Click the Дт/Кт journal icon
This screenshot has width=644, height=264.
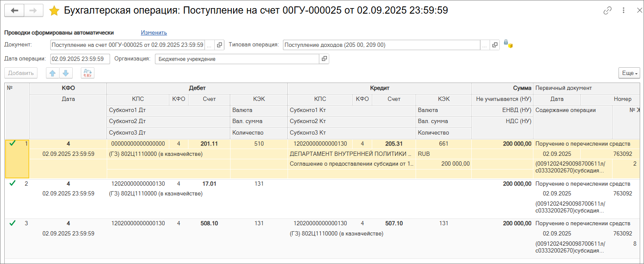click(x=88, y=73)
